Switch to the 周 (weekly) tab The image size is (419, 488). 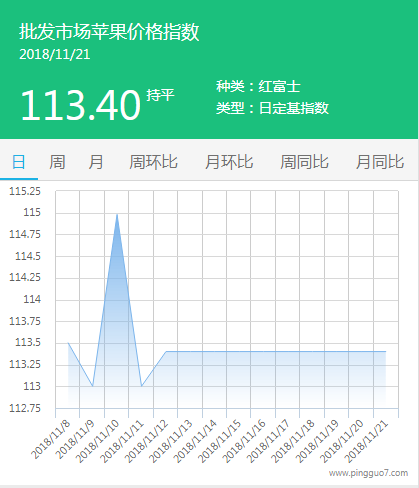[x=57, y=162]
